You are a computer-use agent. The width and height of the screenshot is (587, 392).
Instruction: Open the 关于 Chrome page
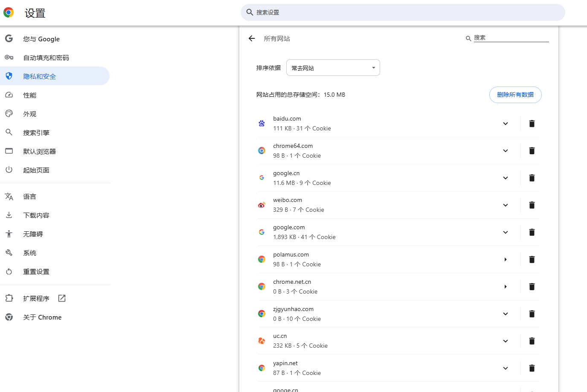42,317
